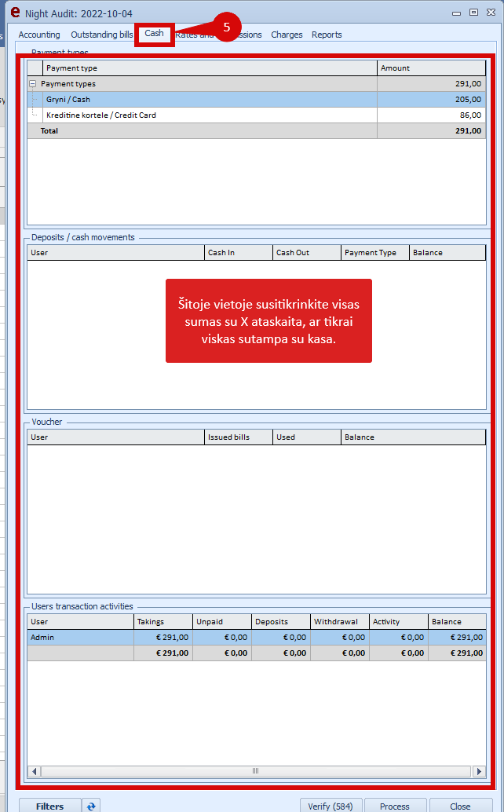Image resolution: width=504 pixels, height=812 pixels.
Task: Go to the Reports tab
Action: pos(327,35)
